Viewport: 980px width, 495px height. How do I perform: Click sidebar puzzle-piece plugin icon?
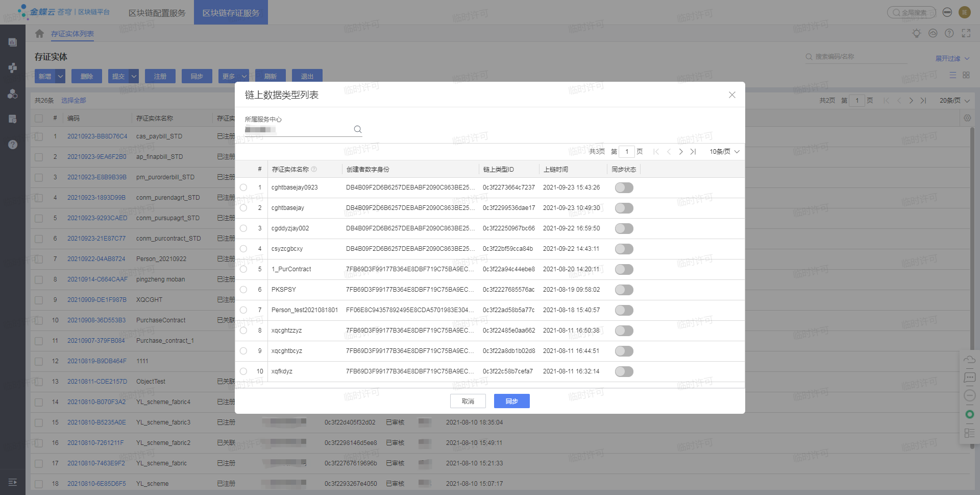[13, 68]
